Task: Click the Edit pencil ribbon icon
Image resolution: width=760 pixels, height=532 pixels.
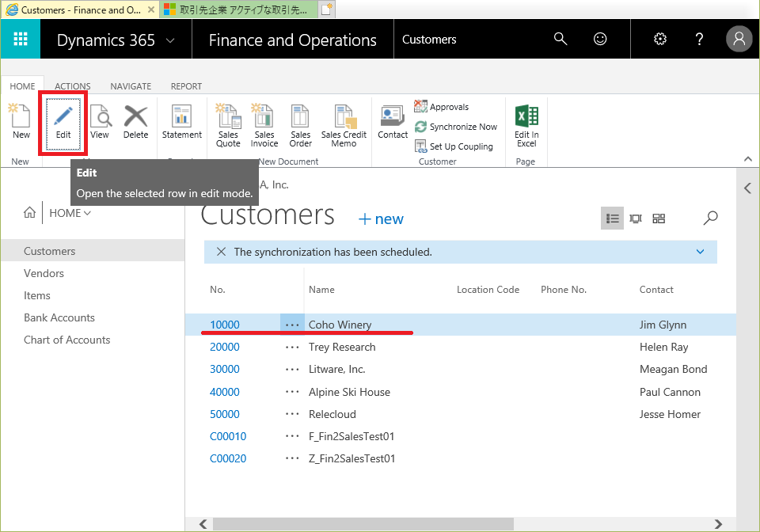Action: pyautogui.click(x=63, y=122)
